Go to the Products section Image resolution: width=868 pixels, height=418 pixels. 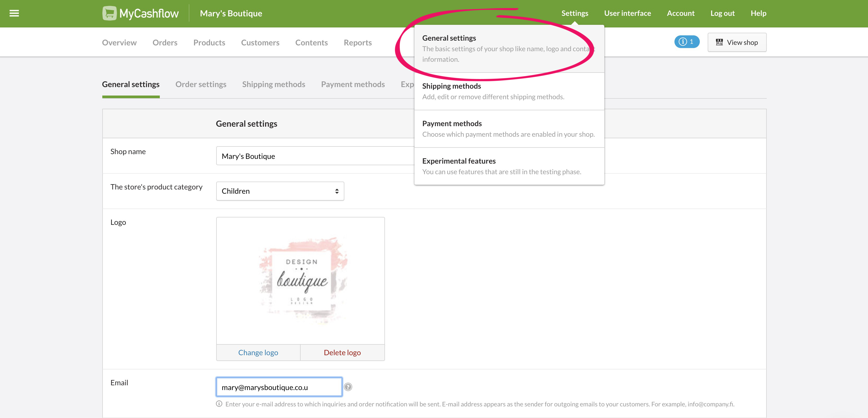209,42
